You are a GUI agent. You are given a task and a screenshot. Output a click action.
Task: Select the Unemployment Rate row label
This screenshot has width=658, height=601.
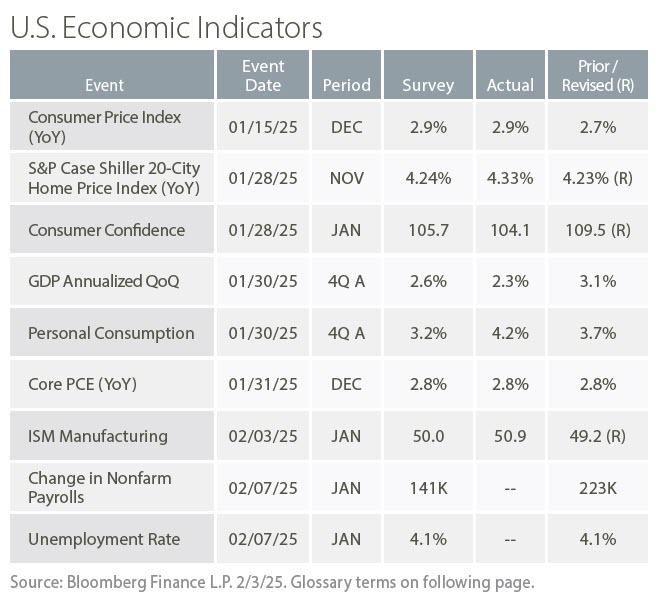pyautogui.click(x=104, y=539)
